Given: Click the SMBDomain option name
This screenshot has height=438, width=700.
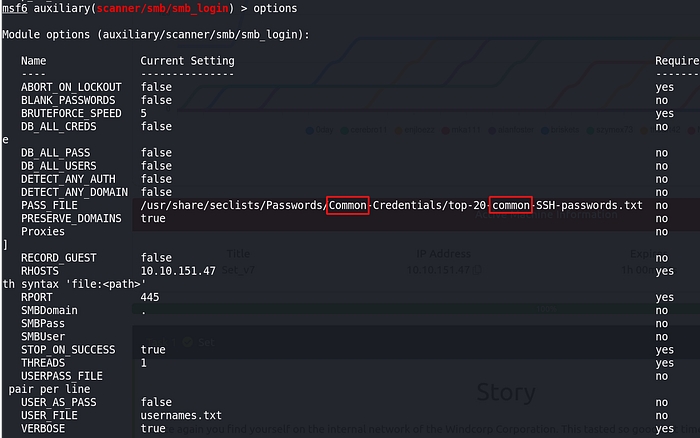Looking at the screenshot, I should (x=49, y=310).
